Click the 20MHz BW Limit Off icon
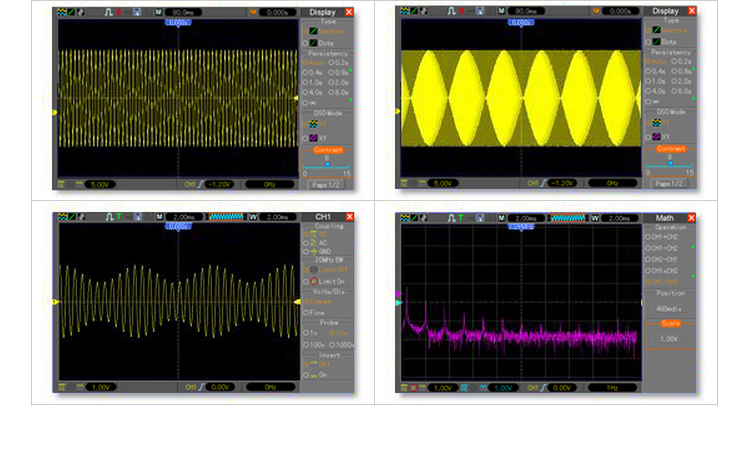Image resolution: width=750 pixels, height=462 pixels. click(x=312, y=270)
